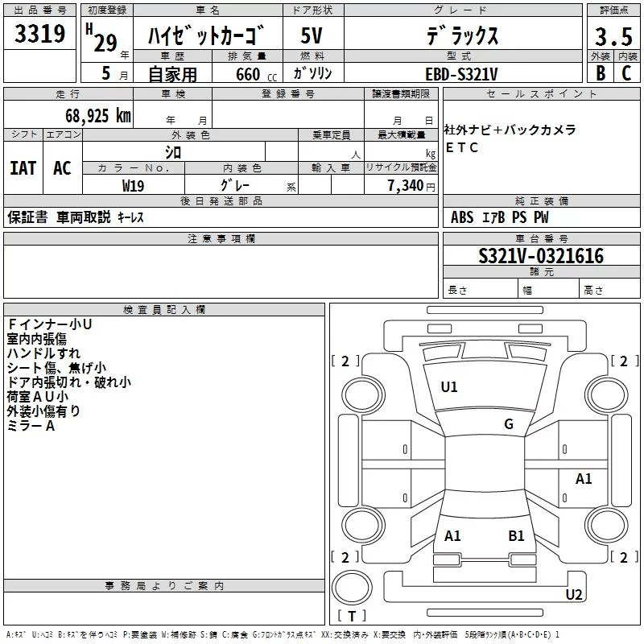
Task: Click the vehicle history value 自家用
Action: 172,74
